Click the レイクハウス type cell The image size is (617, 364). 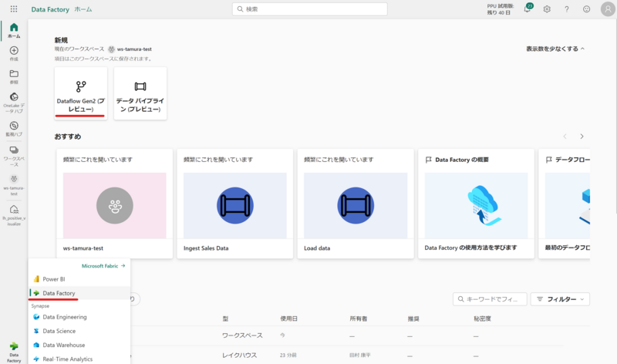tap(239, 355)
